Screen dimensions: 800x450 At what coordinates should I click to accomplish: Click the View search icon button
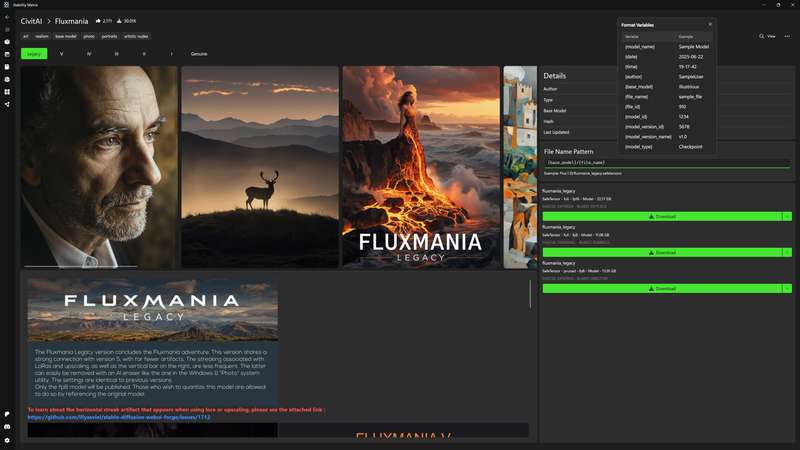tap(766, 36)
